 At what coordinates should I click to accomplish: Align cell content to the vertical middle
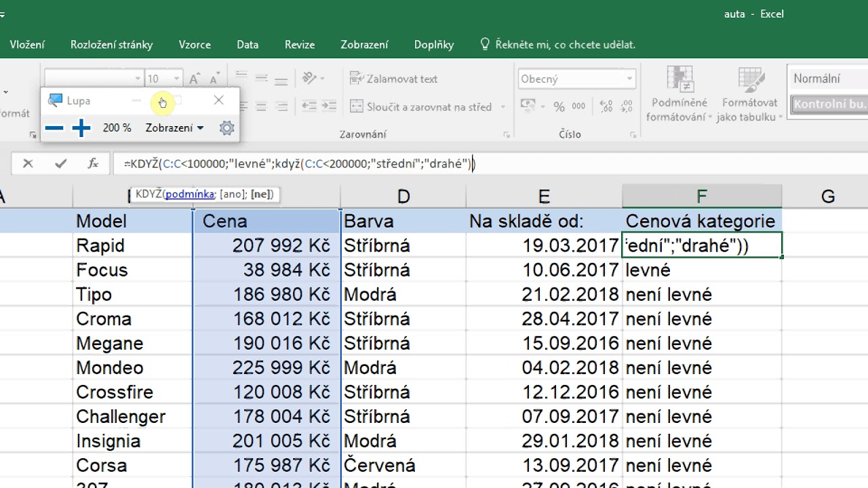pos(261,77)
